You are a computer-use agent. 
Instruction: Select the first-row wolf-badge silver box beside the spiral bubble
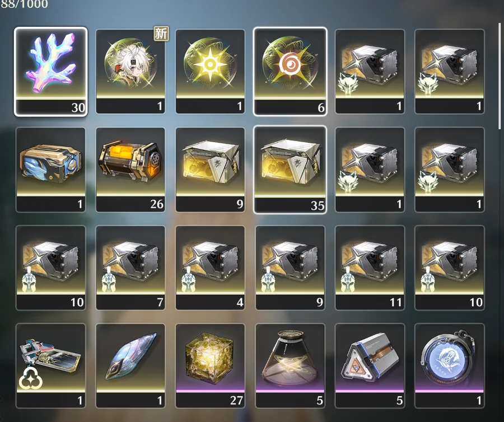370,71
